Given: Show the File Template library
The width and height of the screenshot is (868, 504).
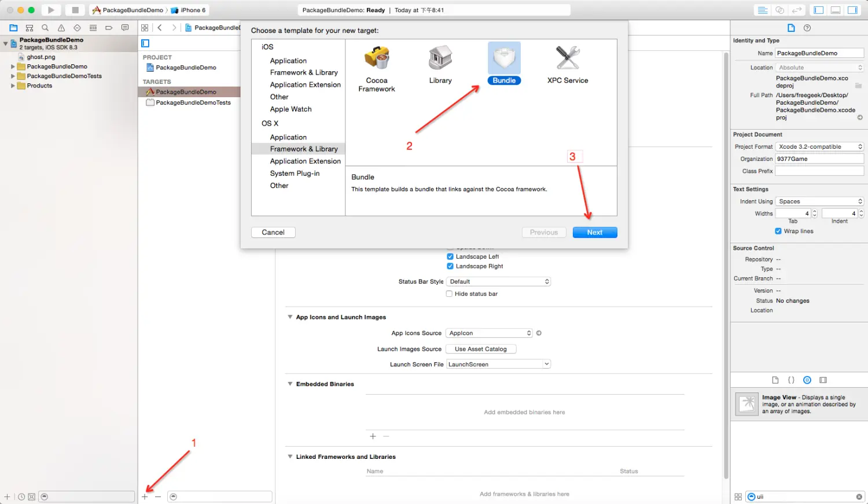Looking at the screenshot, I should pos(775,380).
